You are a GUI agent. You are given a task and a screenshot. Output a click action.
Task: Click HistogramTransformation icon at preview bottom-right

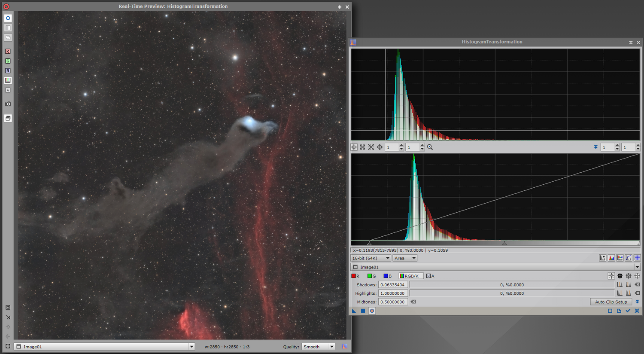pos(344,347)
